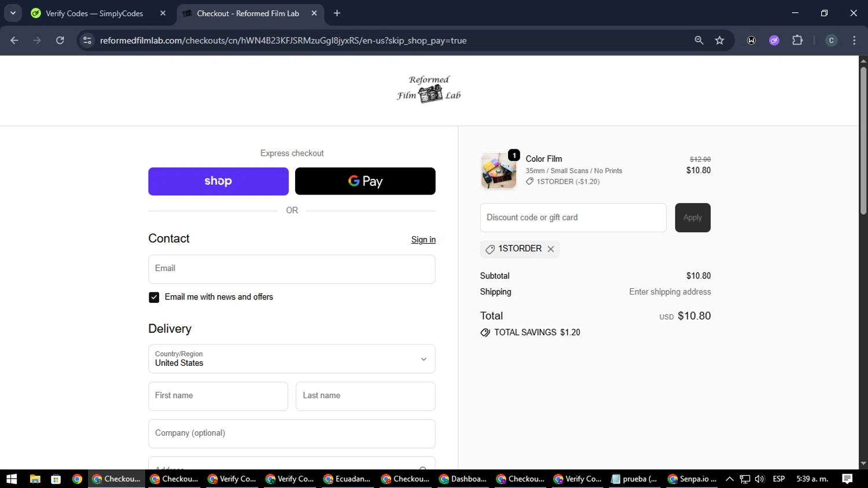
Task: Focus the Last name field
Action: 366,397
